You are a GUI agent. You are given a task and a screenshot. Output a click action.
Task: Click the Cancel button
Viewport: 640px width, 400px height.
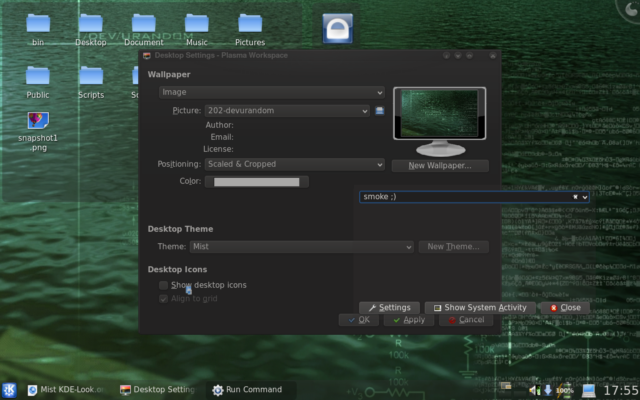click(466, 320)
